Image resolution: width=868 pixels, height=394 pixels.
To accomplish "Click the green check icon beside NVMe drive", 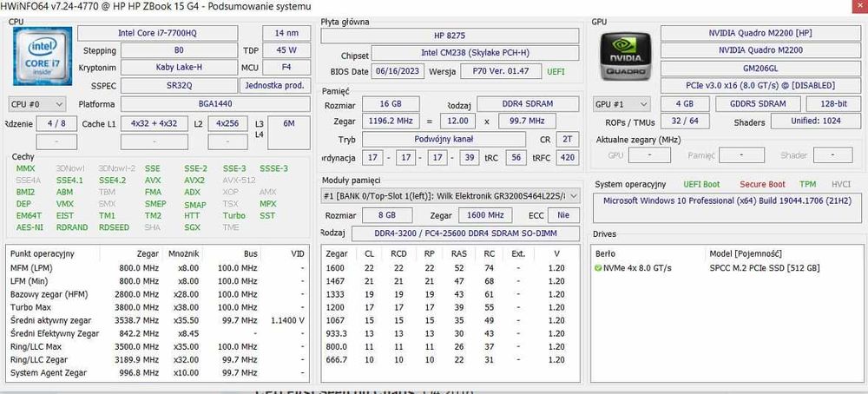I will click(598, 268).
